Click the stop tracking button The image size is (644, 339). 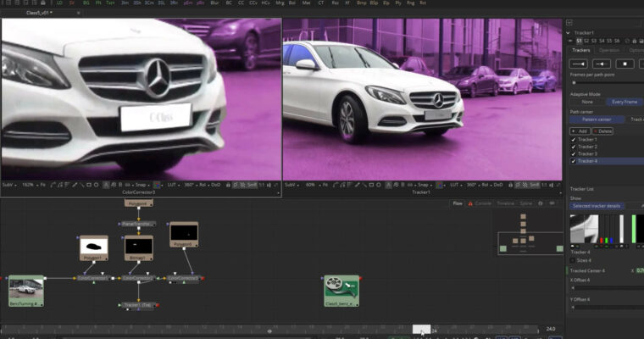625,63
